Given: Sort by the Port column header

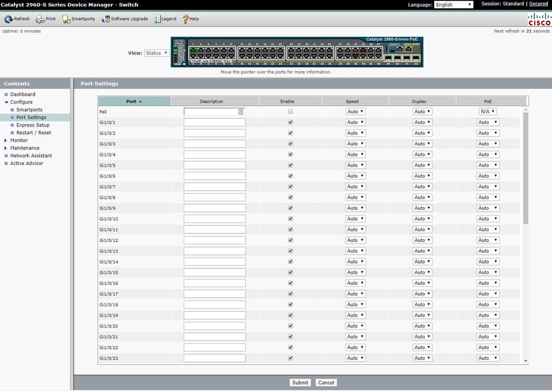Looking at the screenshot, I should 134,101.
